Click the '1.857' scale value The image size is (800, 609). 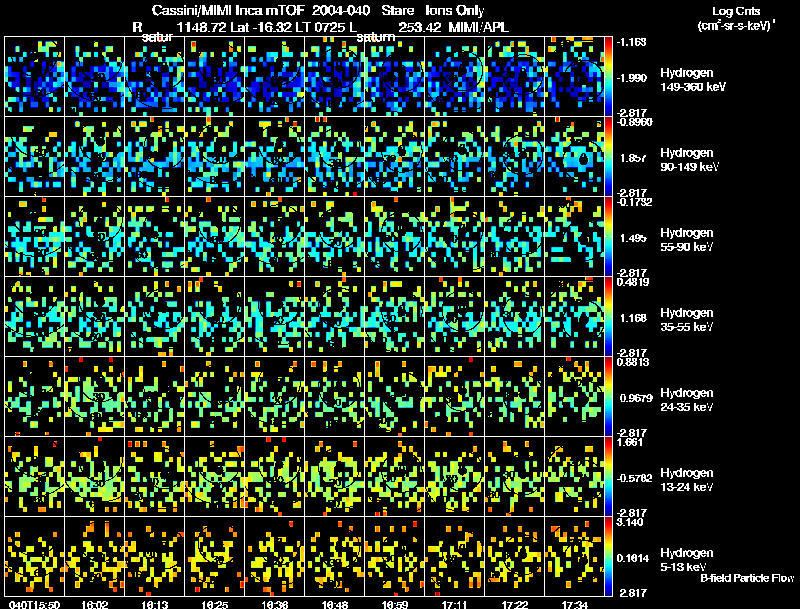coord(633,158)
